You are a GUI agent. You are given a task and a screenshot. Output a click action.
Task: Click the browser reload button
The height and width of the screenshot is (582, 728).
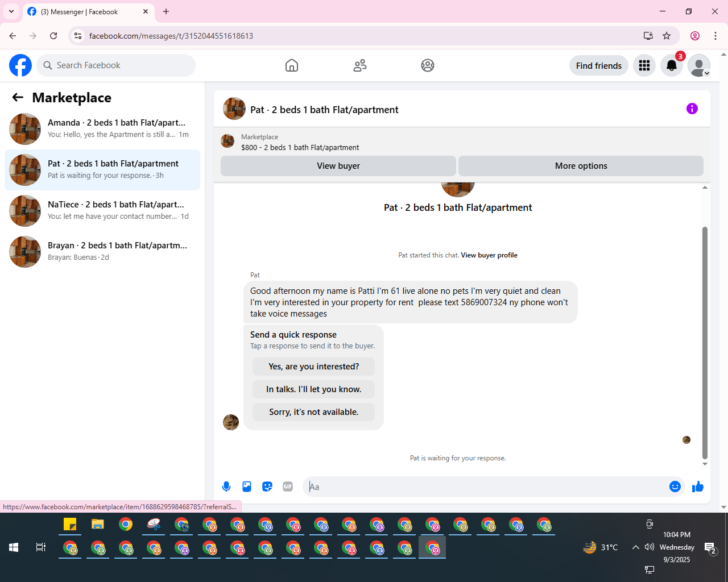click(x=53, y=36)
